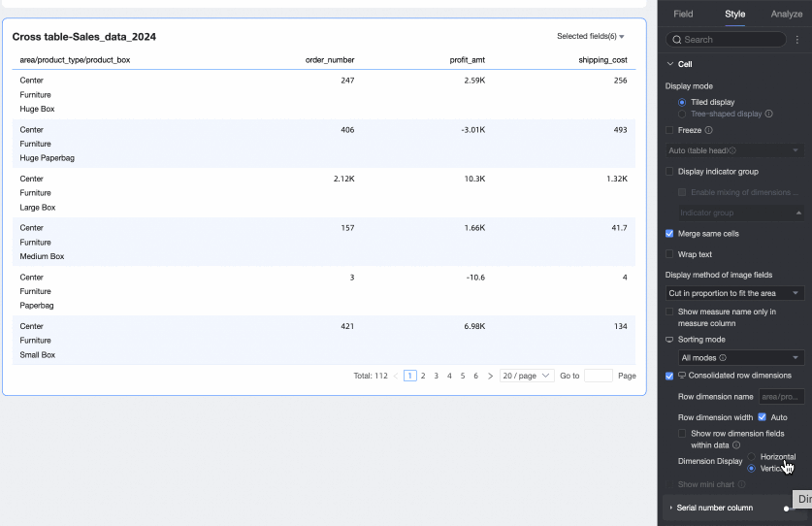812x526 pixels.
Task: Click the 41.7 shipping cost value
Action: click(x=619, y=228)
